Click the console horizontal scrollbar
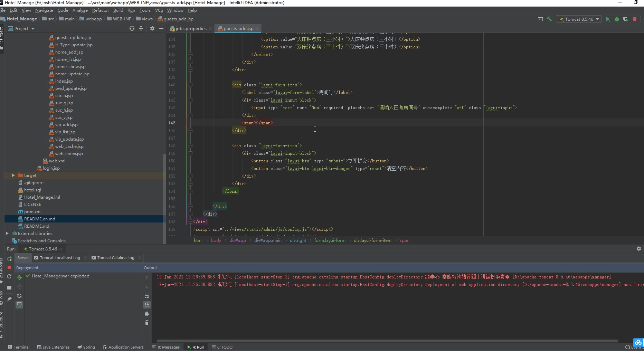Screen dimensions: 644x351 [387, 341]
